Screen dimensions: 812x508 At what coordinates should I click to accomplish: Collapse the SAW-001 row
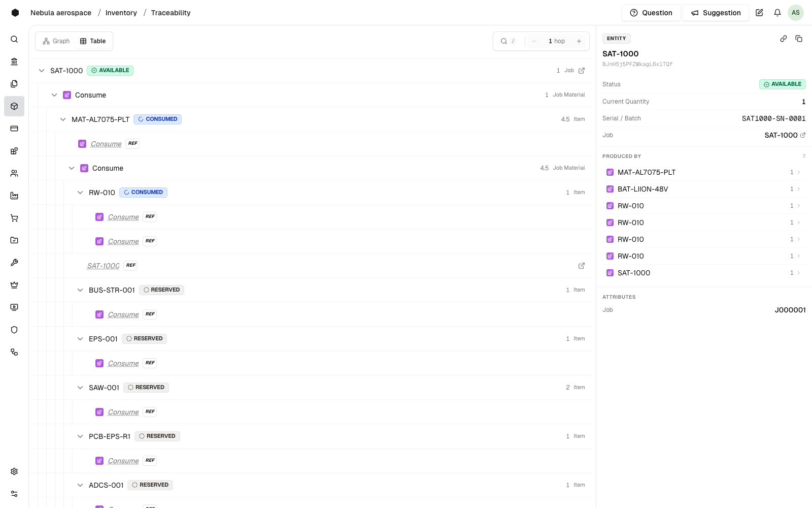pyautogui.click(x=80, y=388)
